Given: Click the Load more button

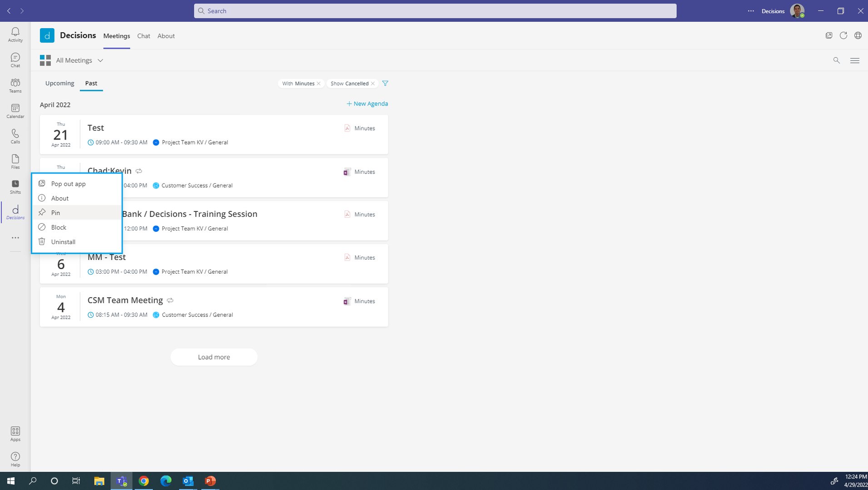Looking at the screenshot, I should 213,357.
